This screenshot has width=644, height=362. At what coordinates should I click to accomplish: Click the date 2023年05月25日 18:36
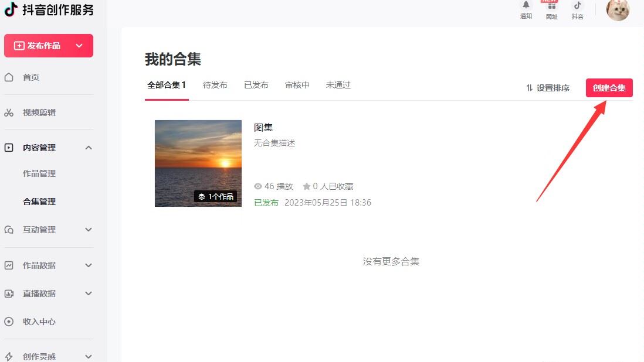click(x=328, y=203)
